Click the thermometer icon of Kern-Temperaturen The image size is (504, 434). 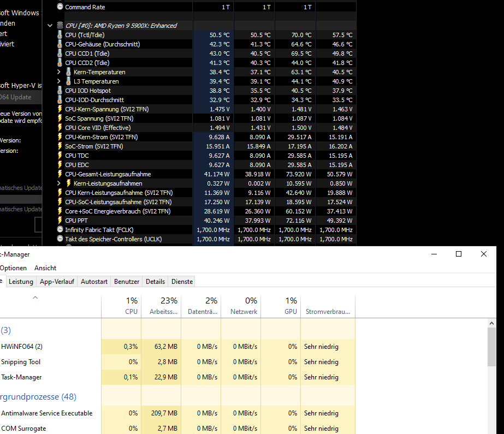tap(68, 72)
